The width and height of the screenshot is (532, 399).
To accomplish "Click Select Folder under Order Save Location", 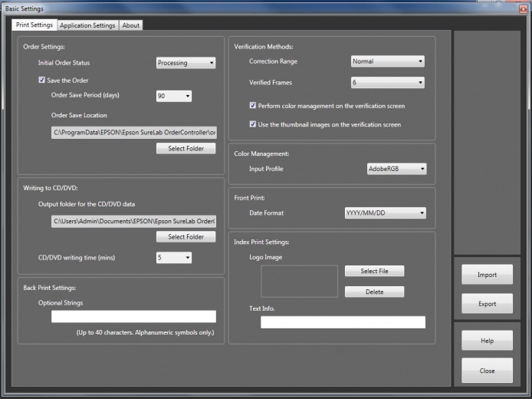I will point(186,148).
